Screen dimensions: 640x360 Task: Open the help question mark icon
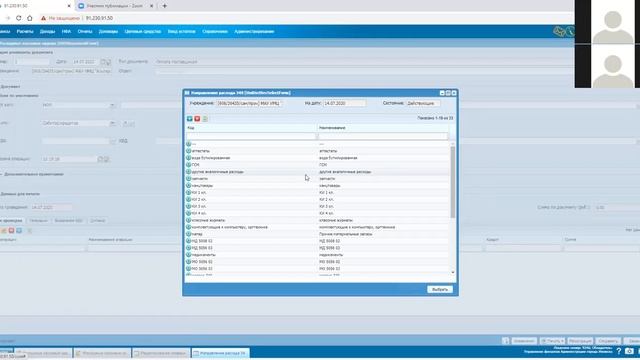pyautogui.click(x=619, y=351)
